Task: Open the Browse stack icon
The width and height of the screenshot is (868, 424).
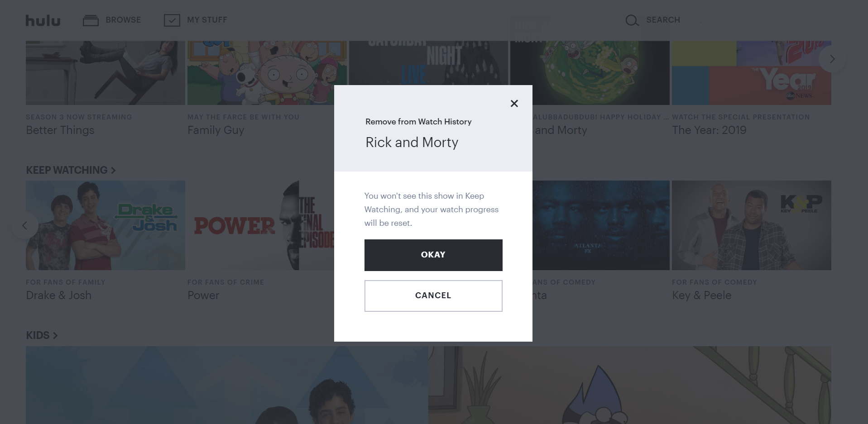Action: [91, 20]
